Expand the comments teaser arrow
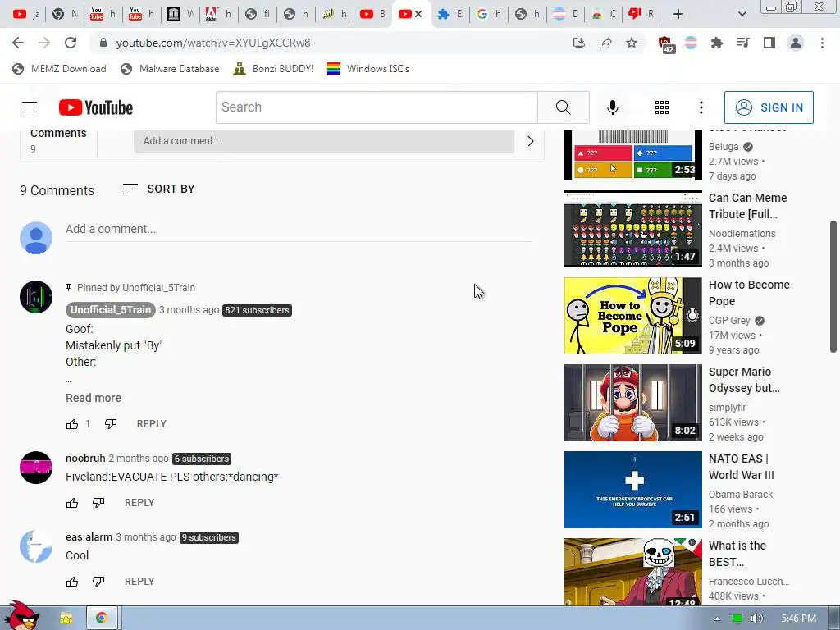Viewport: 840px width, 630px height. pos(531,141)
